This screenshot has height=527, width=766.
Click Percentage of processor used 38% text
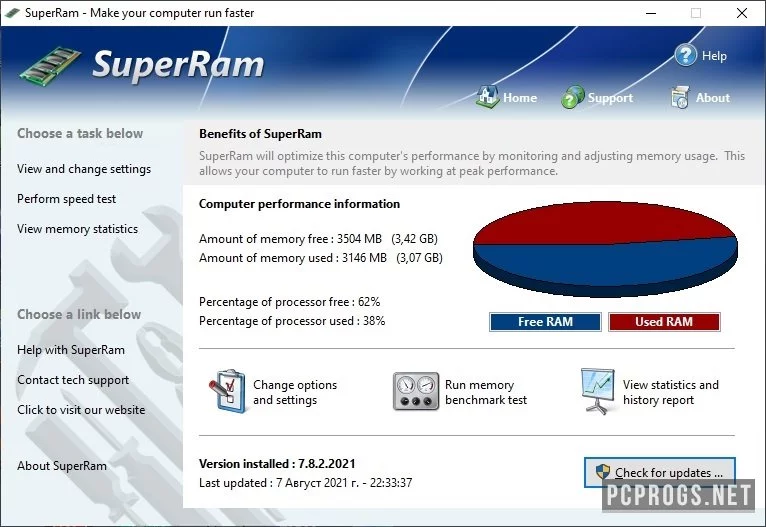pos(292,321)
